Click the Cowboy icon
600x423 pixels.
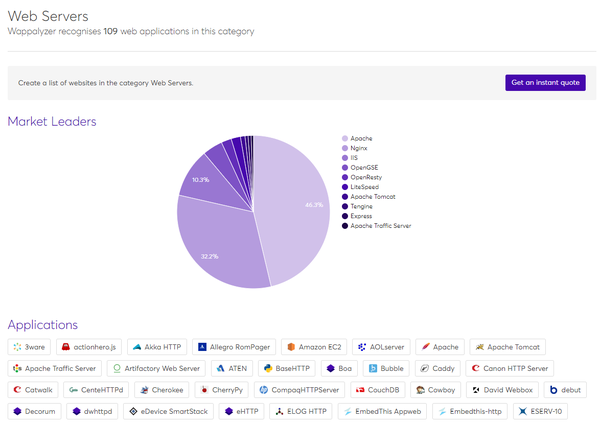pos(420,390)
